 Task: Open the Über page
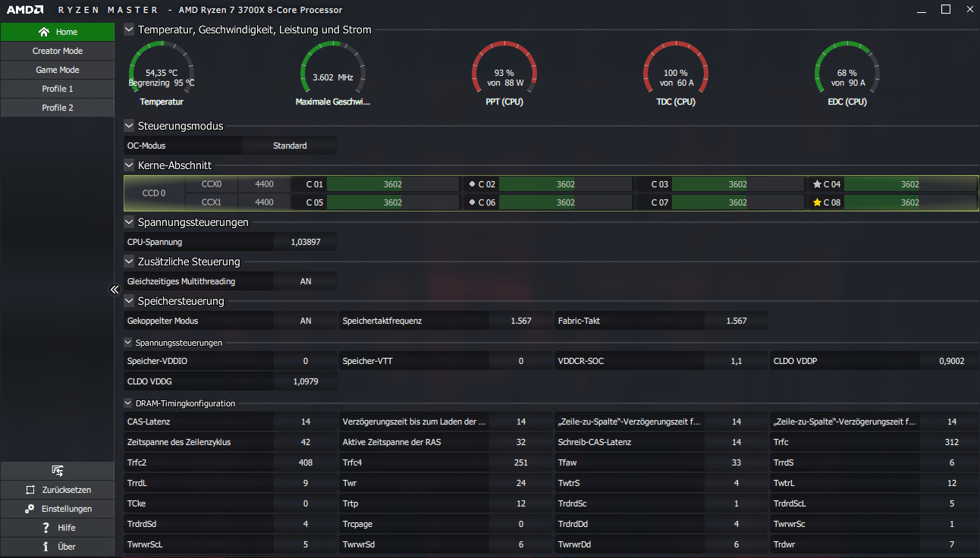pos(57,547)
